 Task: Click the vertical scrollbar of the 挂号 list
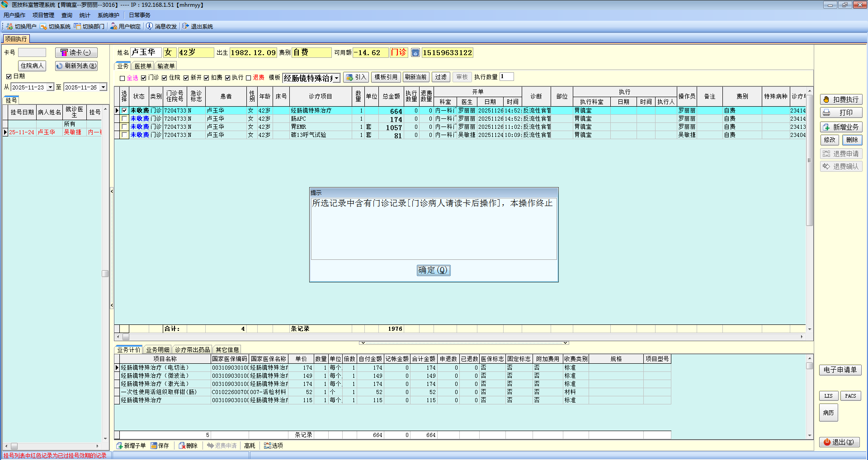tap(105, 274)
